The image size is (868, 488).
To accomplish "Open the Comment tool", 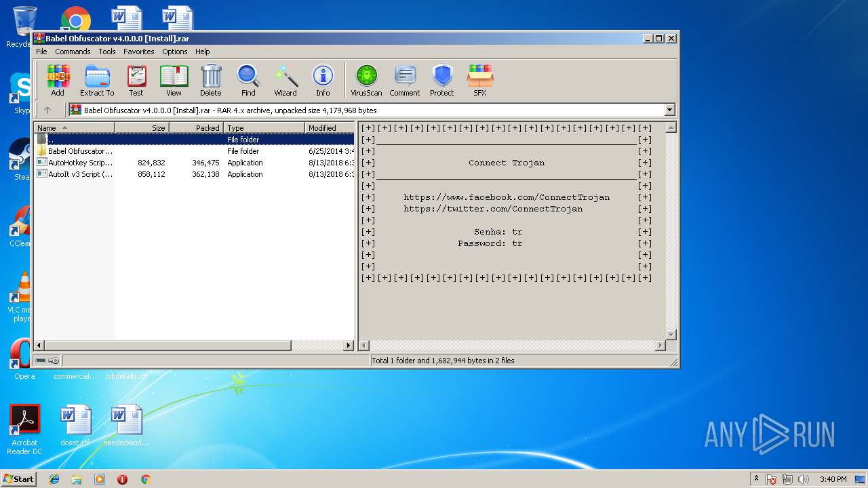I will (x=405, y=81).
